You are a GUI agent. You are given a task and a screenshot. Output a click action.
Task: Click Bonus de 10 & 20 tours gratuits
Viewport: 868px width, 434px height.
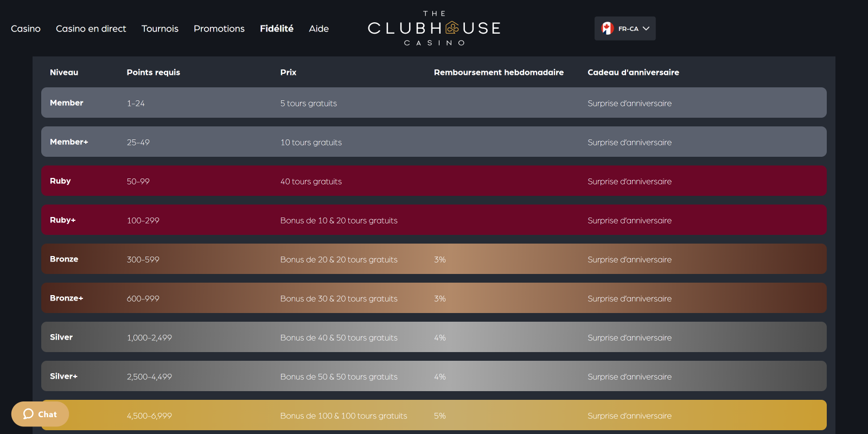pos(339,220)
